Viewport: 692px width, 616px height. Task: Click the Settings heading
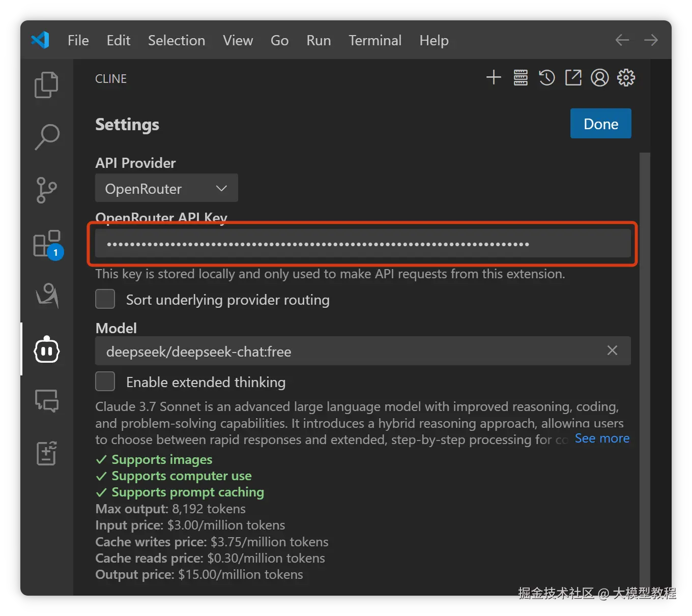coord(127,125)
